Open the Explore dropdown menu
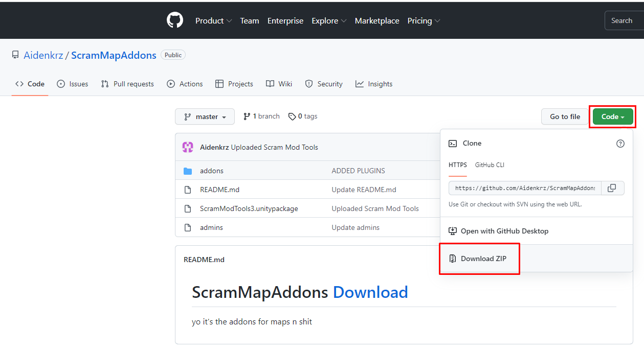644x351 pixels. (x=329, y=21)
